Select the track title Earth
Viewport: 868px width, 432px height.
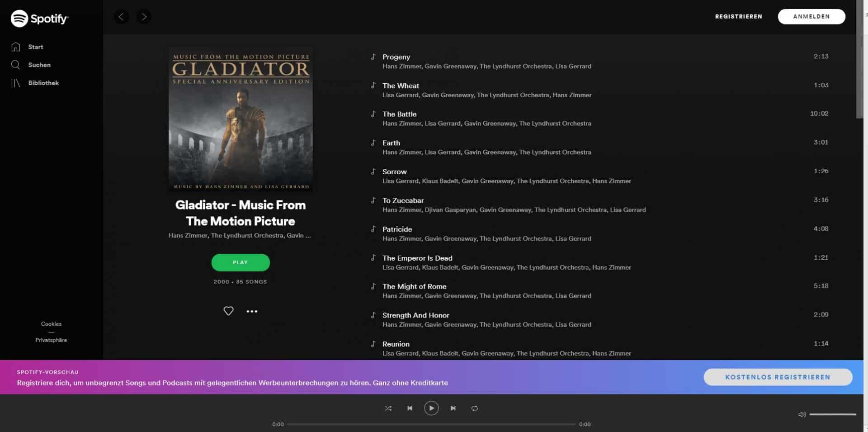click(391, 143)
